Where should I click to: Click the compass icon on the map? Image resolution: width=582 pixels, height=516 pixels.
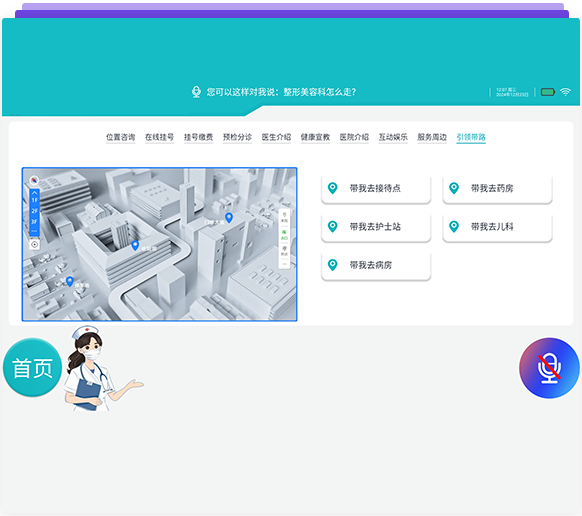pos(34,180)
